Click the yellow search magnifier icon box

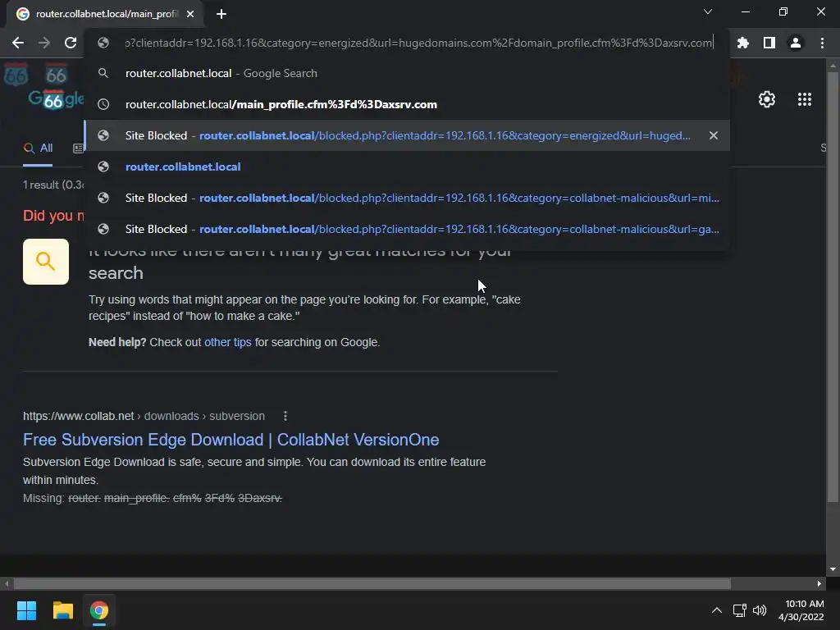pyautogui.click(x=46, y=262)
